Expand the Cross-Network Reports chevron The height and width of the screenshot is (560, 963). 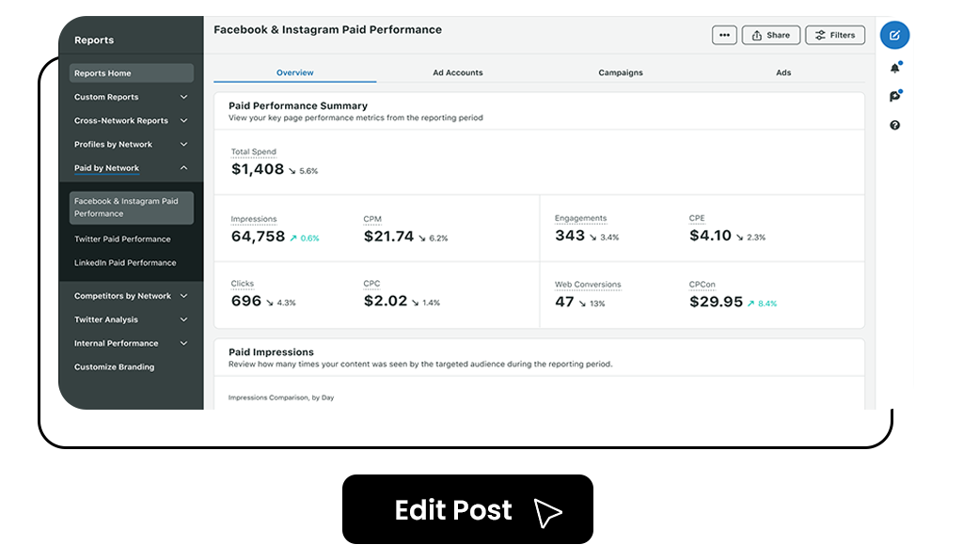[x=183, y=121]
